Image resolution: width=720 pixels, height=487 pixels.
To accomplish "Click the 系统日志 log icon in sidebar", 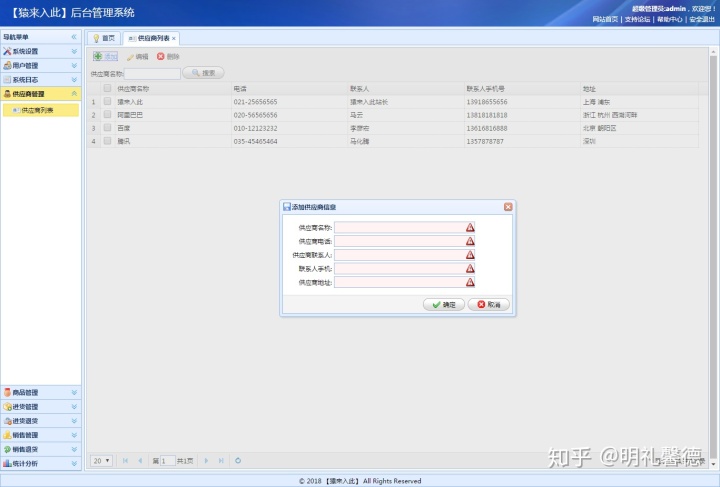I will point(7,79).
